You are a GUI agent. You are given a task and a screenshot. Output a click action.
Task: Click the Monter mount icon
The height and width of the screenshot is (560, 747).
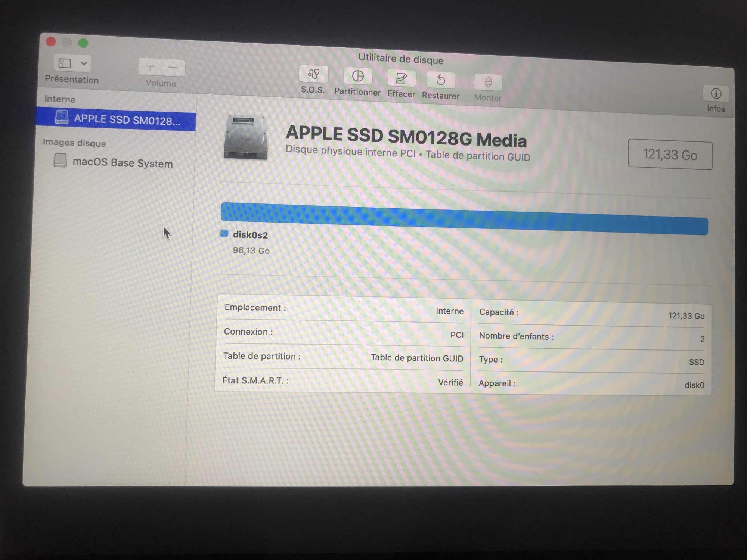488,82
